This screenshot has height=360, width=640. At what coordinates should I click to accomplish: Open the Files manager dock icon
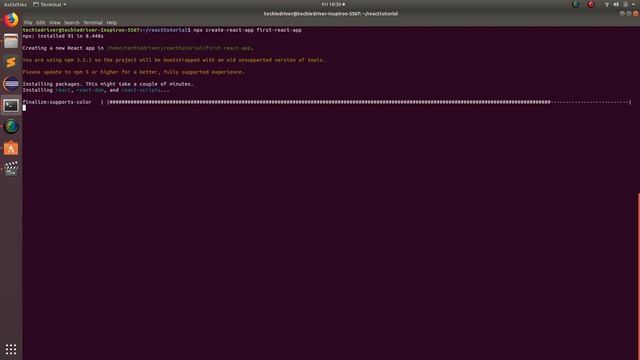(x=11, y=41)
